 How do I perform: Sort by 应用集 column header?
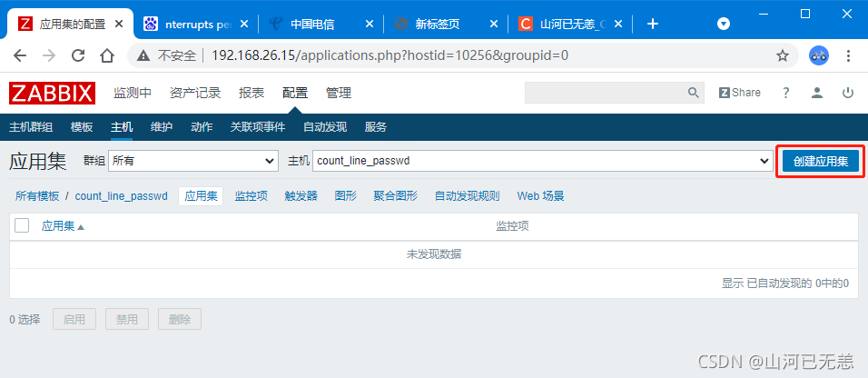coord(63,226)
